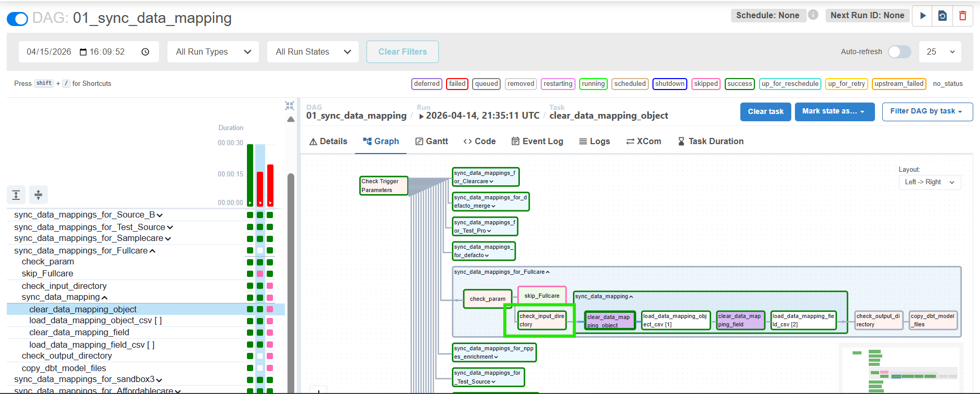Collapse sync_data_mappings_for_Fullcare group in grid
Screen dimensions: 980x394
85,251
